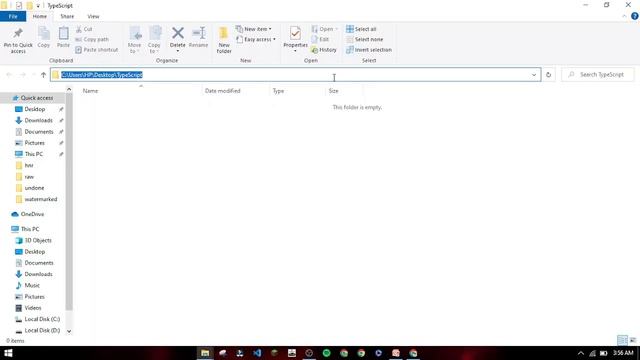Open pinned Desktop under Quick access

pos(35,109)
